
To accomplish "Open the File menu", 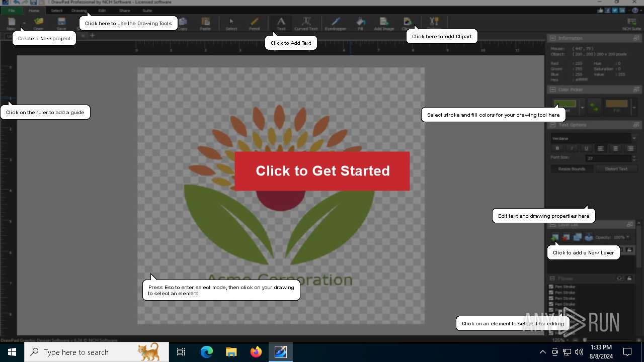I will (x=11, y=11).
